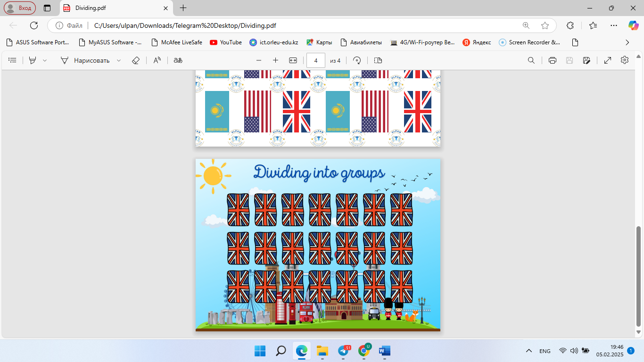The image size is (644, 362).
Task: Open the PDF viewer settings gear
Action: click(x=625, y=60)
